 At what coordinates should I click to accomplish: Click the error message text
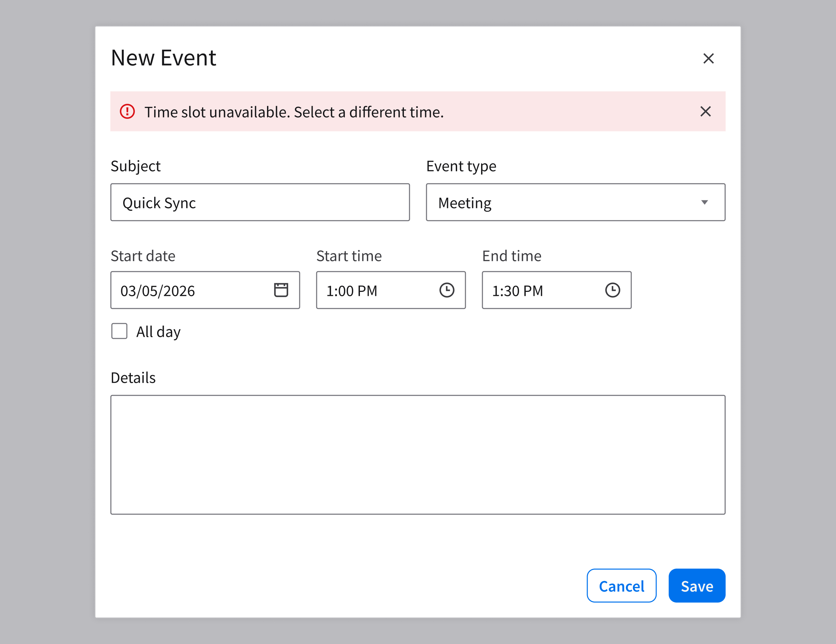(x=294, y=112)
